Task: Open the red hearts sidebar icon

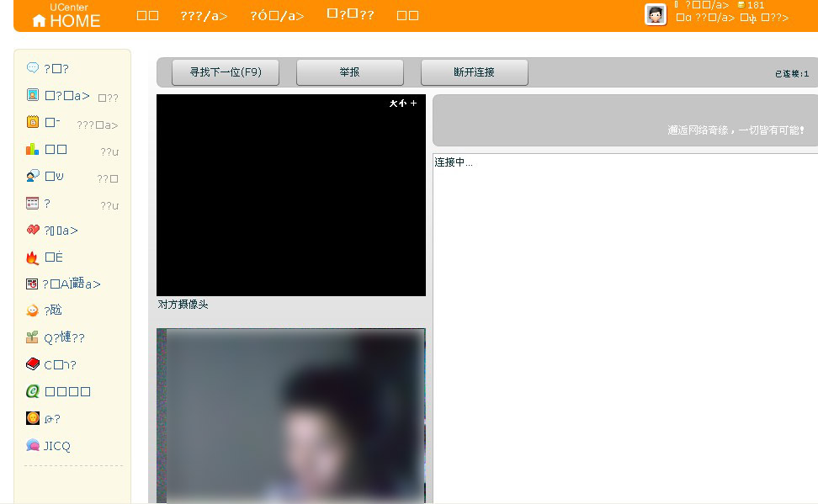Action: 32,230
